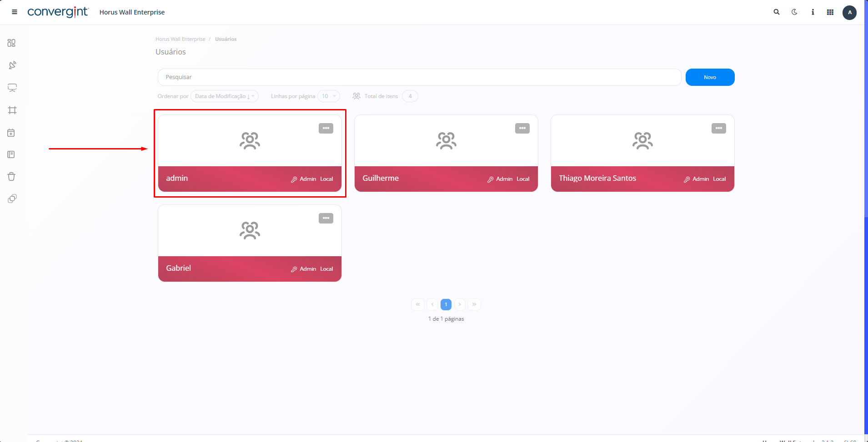The height and width of the screenshot is (442, 868).
Task: Open the three-dot menu on Gabriel card
Action: click(x=326, y=219)
